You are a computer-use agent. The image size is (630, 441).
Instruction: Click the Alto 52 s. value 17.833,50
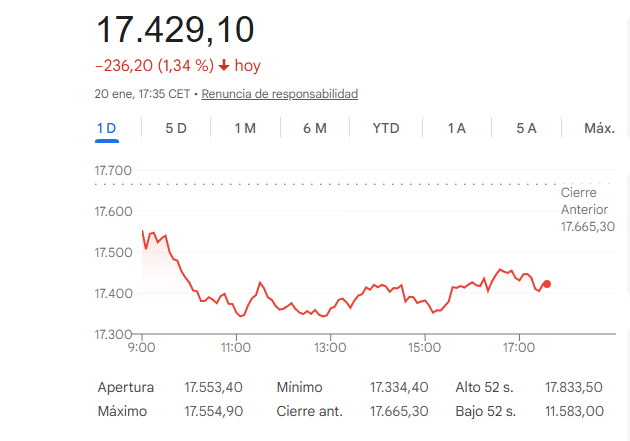574,387
